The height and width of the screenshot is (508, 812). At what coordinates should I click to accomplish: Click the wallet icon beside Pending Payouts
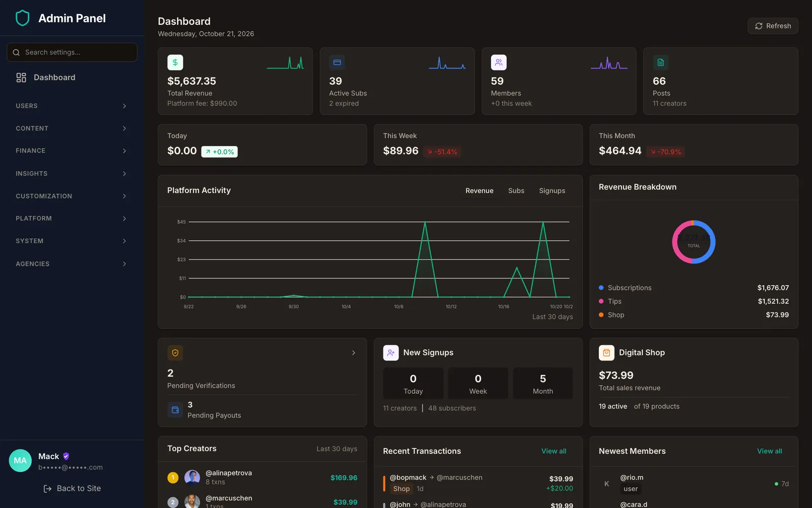(175, 409)
